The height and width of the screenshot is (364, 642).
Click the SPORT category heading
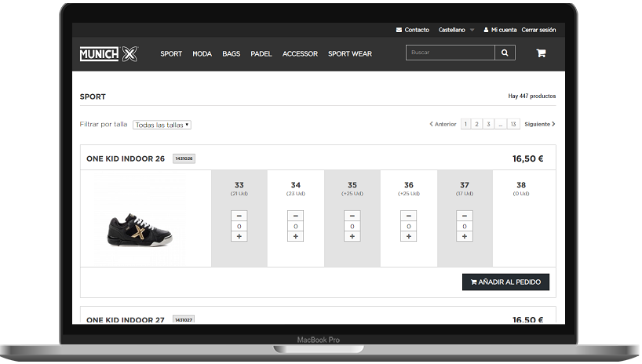point(93,96)
